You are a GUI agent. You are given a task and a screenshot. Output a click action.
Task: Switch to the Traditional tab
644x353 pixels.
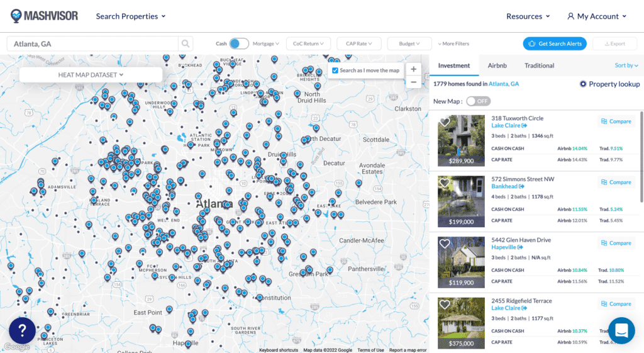(539, 65)
